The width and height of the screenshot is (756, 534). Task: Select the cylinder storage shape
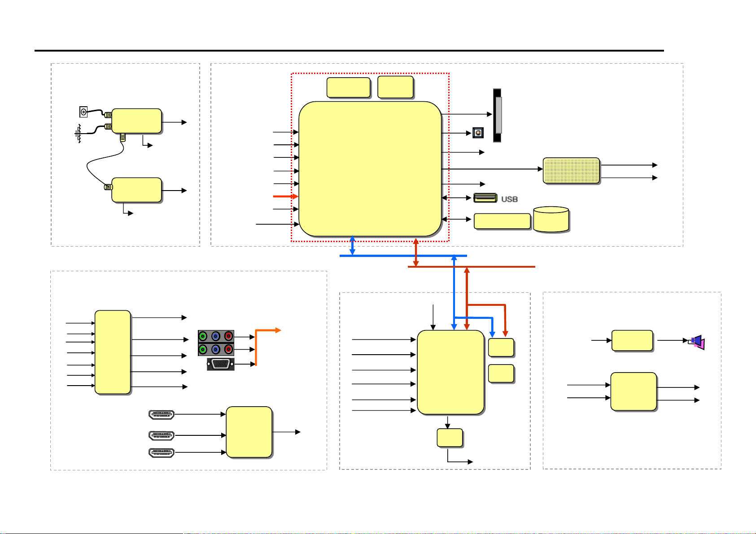pyautogui.click(x=551, y=219)
